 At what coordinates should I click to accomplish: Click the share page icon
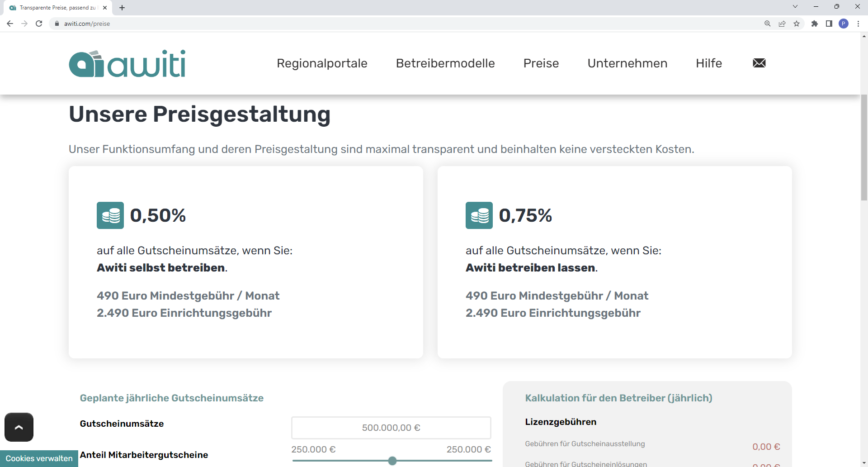click(782, 24)
